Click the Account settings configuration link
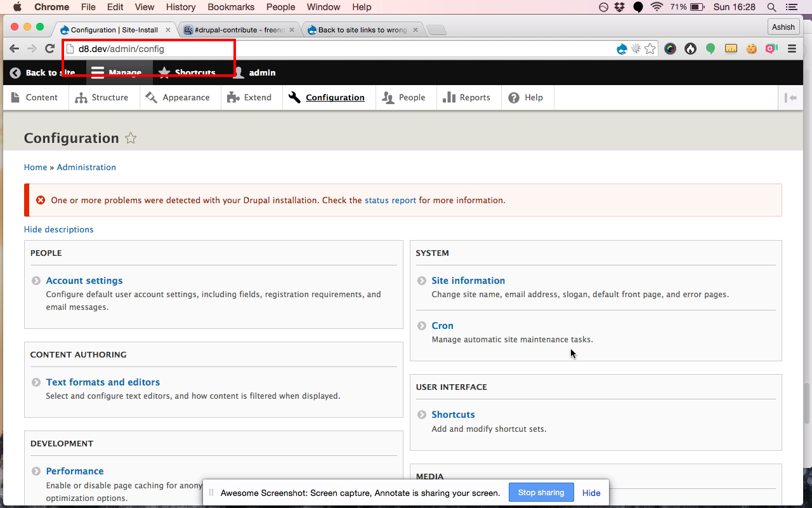The width and height of the screenshot is (812, 508). (84, 280)
